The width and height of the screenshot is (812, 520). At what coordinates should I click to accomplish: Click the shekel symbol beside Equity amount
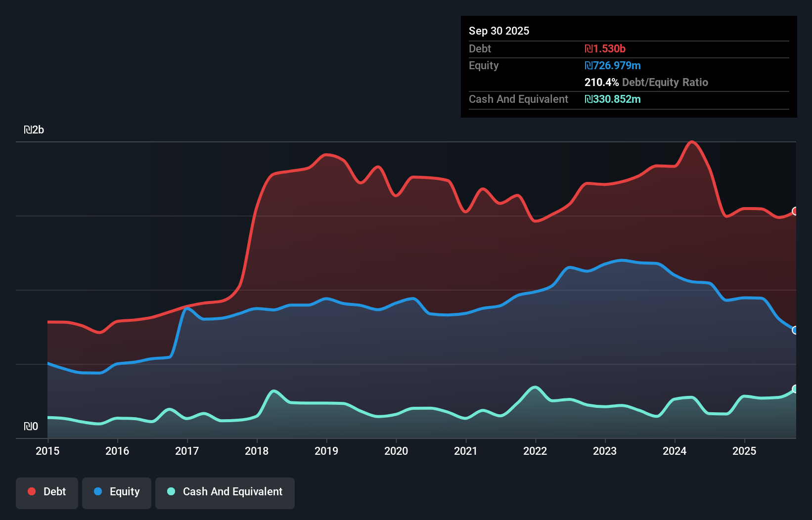pyautogui.click(x=588, y=65)
